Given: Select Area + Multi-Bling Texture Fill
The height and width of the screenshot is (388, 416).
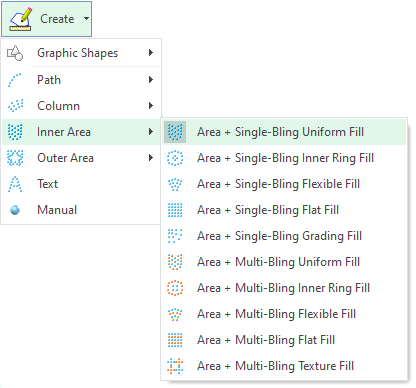Looking at the screenshot, I should [x=284, y=366].
